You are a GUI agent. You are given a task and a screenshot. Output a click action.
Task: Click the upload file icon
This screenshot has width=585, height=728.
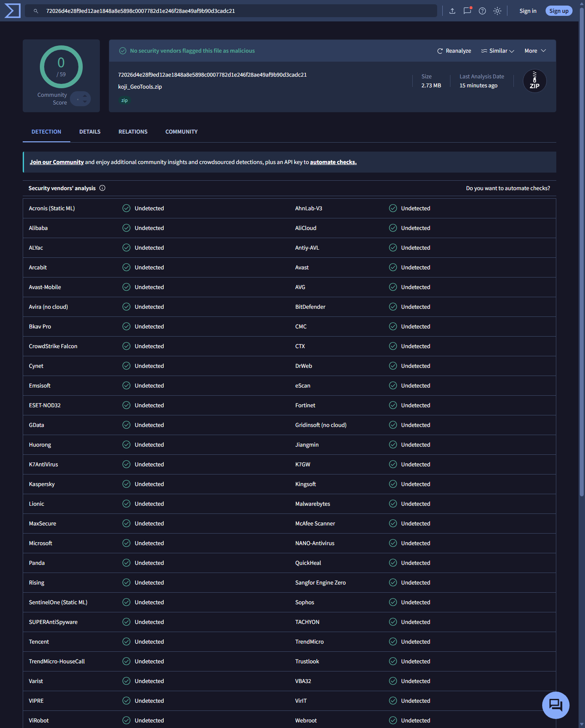452,11
